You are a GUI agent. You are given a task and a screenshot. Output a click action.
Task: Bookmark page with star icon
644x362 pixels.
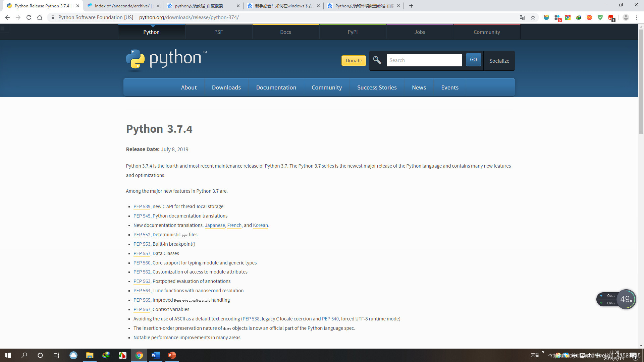[x=533, y=17]
